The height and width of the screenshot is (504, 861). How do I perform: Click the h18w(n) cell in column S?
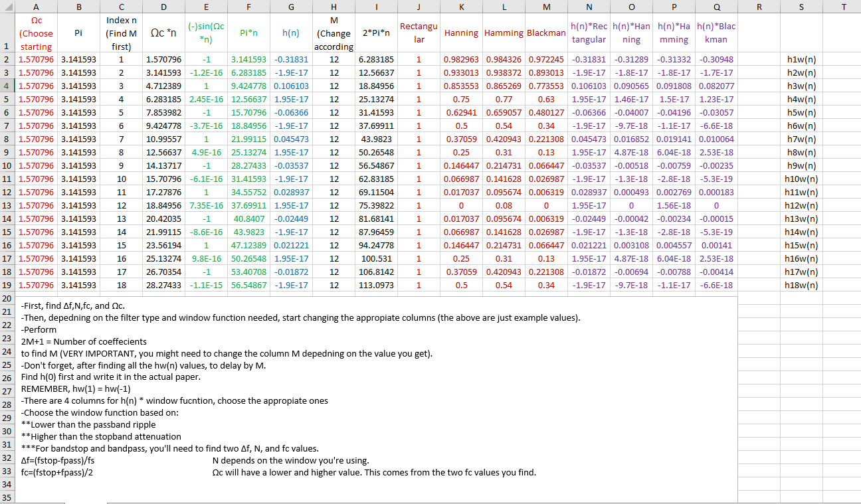(x=801, y=285)
